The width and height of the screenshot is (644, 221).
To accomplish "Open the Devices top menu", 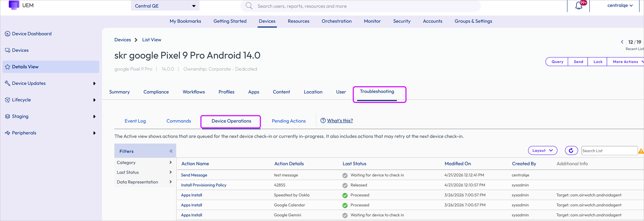I will point(267,21).
